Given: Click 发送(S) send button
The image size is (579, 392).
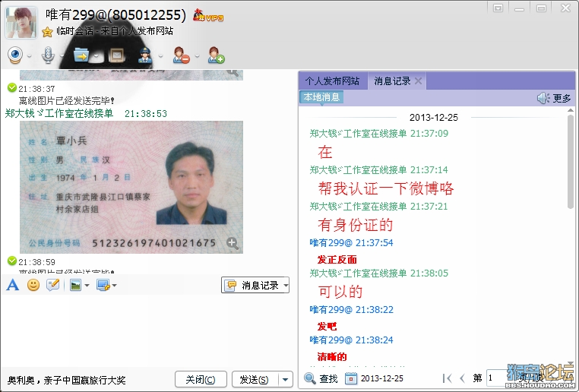Looking at the screenshot, I should (x=255, y=379).
